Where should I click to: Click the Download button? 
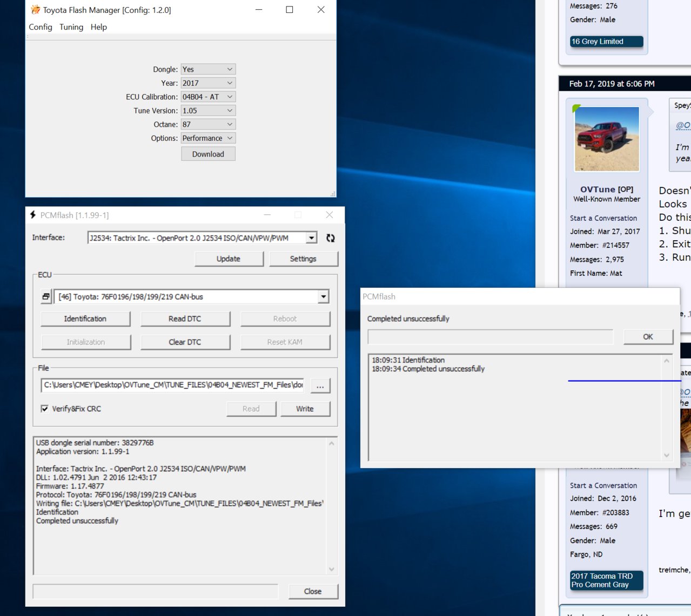(x=208, y=154)
